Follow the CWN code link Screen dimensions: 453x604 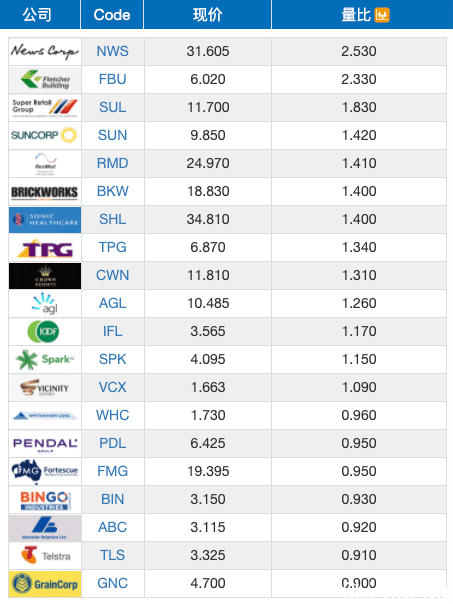point(112,275)
